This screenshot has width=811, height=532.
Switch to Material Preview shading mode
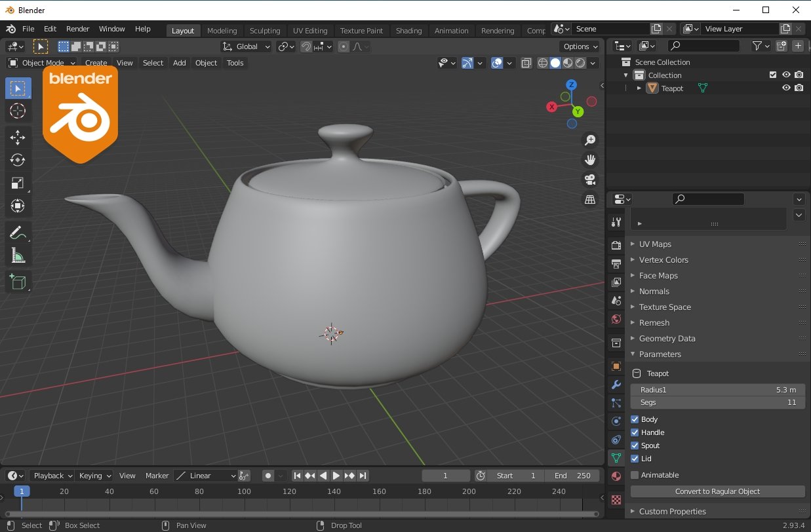coord(567,63)
